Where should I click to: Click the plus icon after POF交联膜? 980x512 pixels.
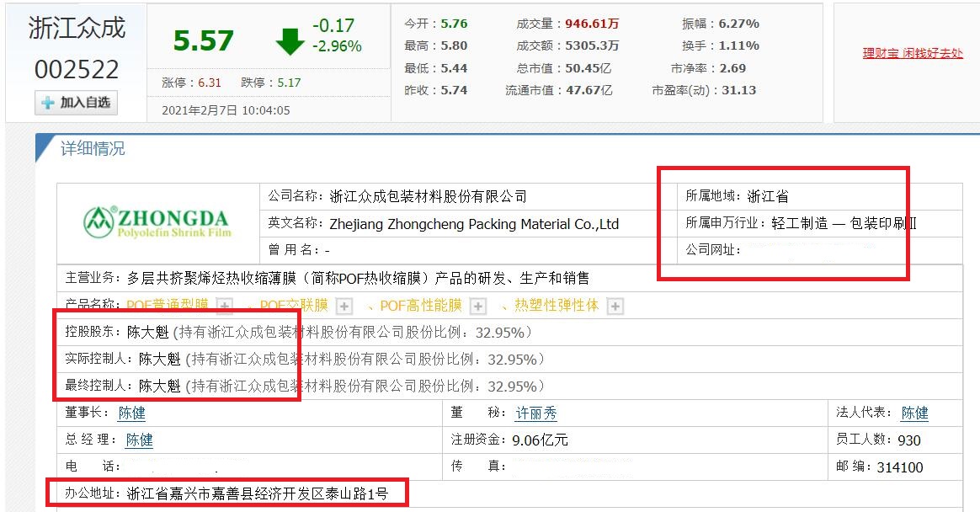343,305
